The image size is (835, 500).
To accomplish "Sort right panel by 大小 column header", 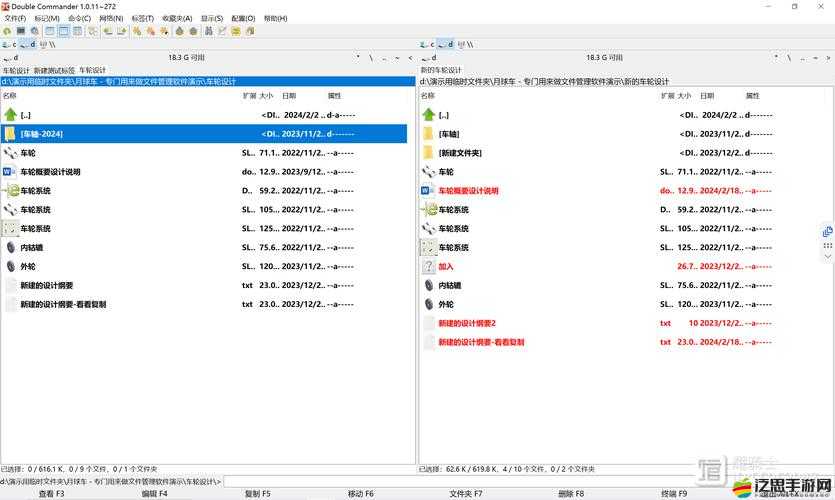I will pyautogui.click(x=684, y=96).
